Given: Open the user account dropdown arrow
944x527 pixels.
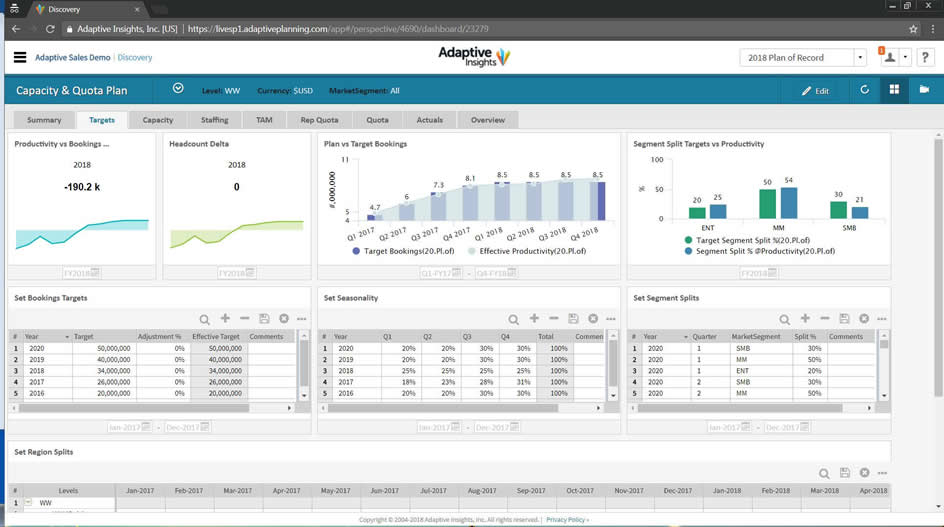Looking at the screenshot, I should [905, 57].
